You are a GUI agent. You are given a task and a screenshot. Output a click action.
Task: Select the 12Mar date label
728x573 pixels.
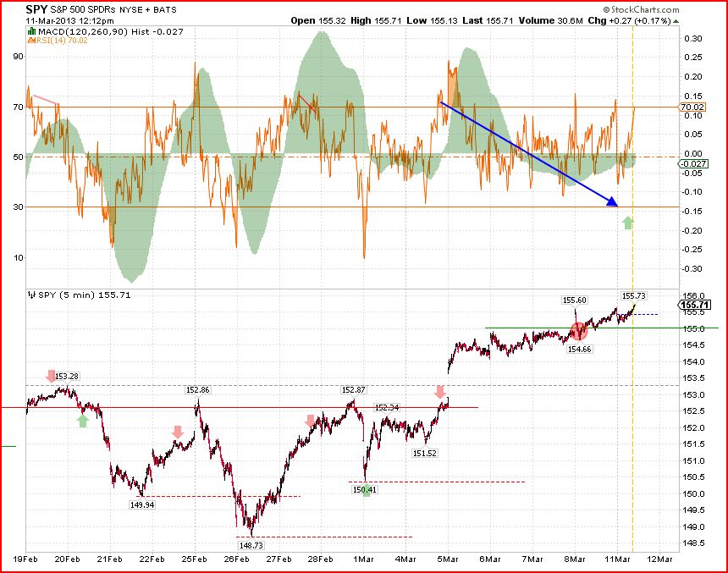(659, 559)
